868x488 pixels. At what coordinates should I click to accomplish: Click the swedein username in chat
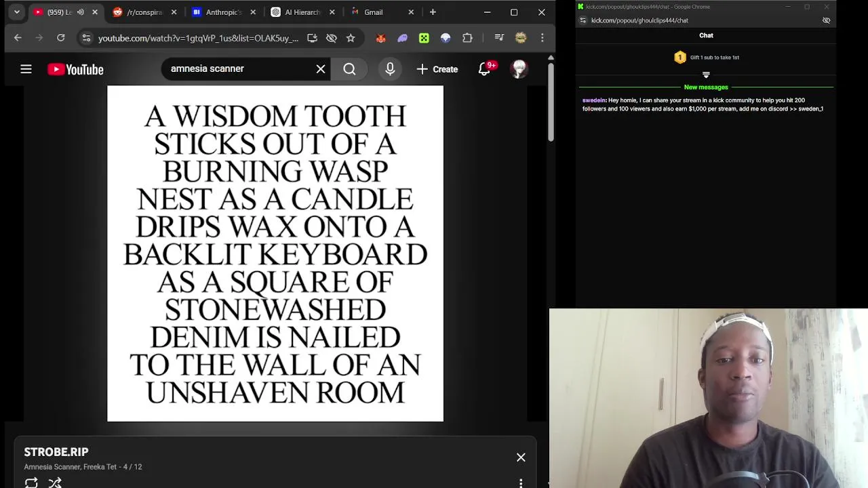[x=594, y=100]
